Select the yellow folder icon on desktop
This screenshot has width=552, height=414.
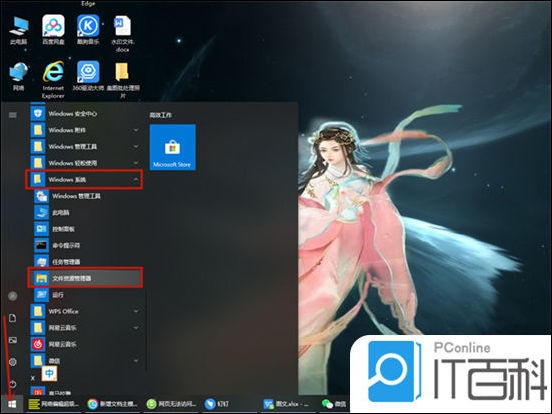123,80
